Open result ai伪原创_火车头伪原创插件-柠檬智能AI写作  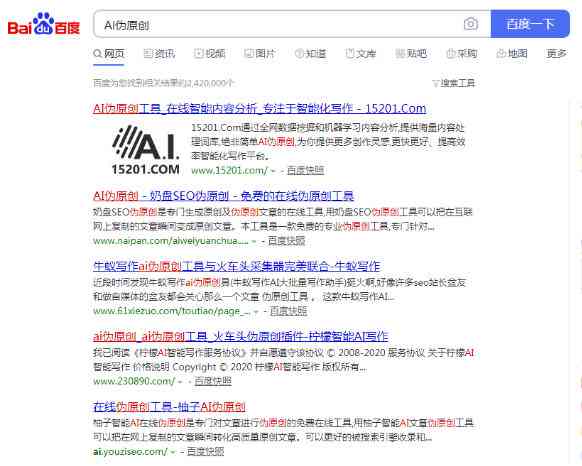(x=241, y=336)
